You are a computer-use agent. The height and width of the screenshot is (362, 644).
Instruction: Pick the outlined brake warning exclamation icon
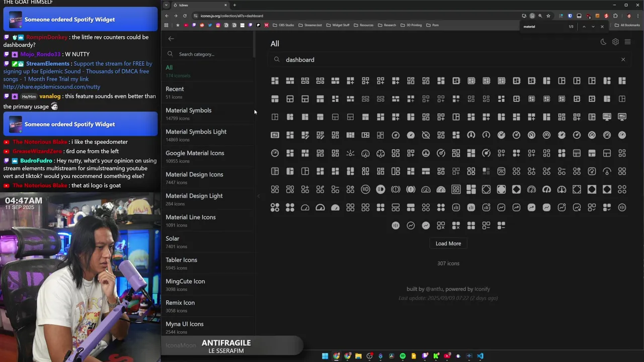(395, 189)
